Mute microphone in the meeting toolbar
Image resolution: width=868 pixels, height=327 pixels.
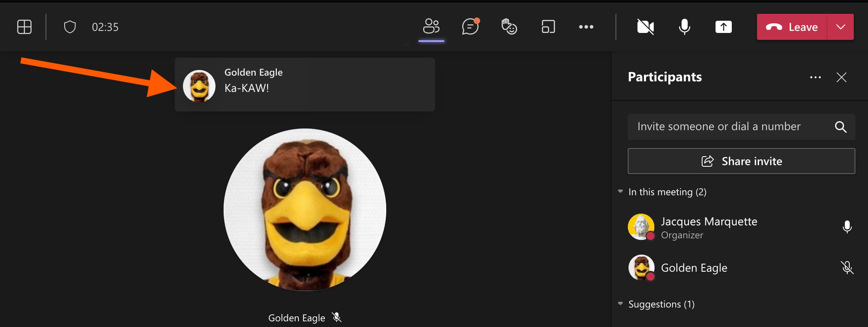(x=684, y=27)
